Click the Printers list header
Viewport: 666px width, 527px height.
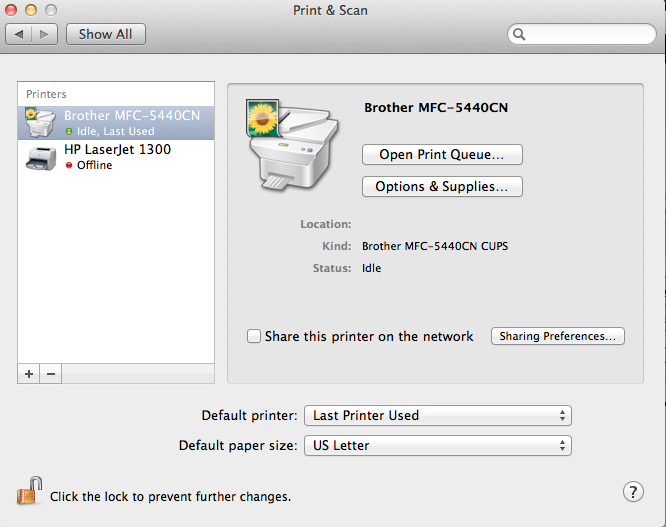tap(46, 94)
